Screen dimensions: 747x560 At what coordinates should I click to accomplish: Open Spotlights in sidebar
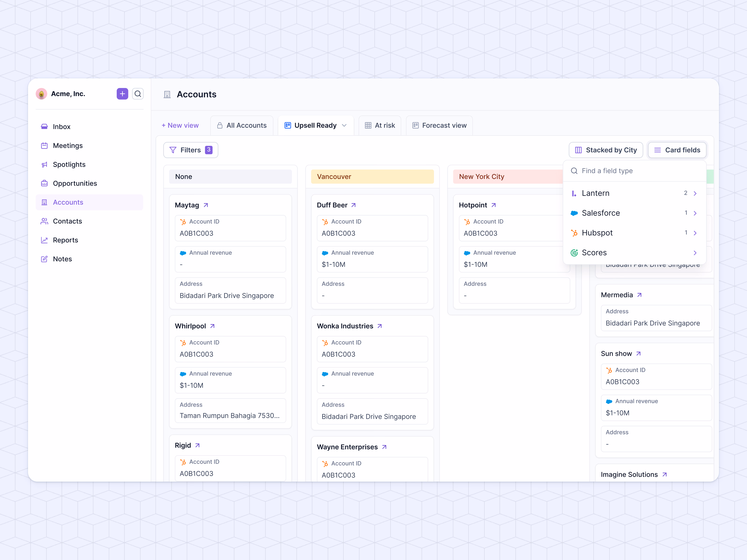point(89,164)
